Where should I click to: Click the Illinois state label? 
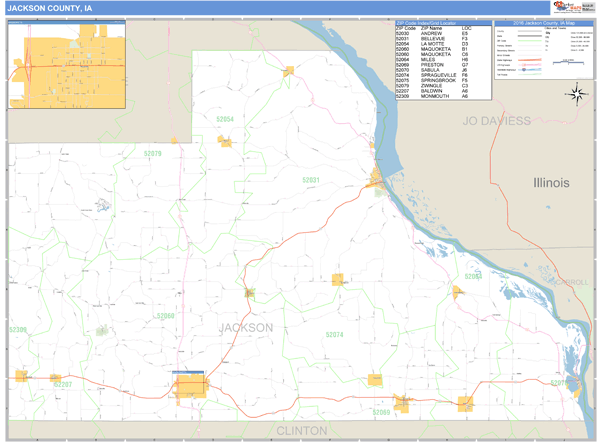coord(551,183)
